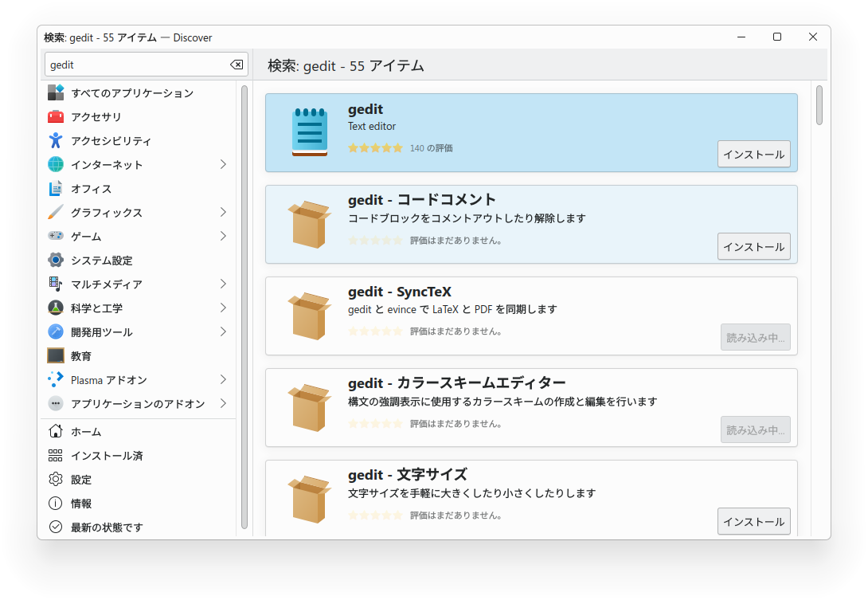Expand the 開発用ツール category chevron
The image size is (868, 600).
[223, 331]
